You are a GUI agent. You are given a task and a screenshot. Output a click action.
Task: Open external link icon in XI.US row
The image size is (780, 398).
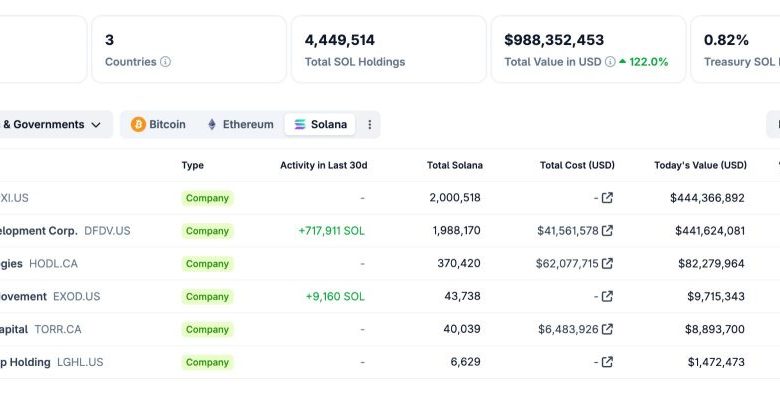(607, 198)
